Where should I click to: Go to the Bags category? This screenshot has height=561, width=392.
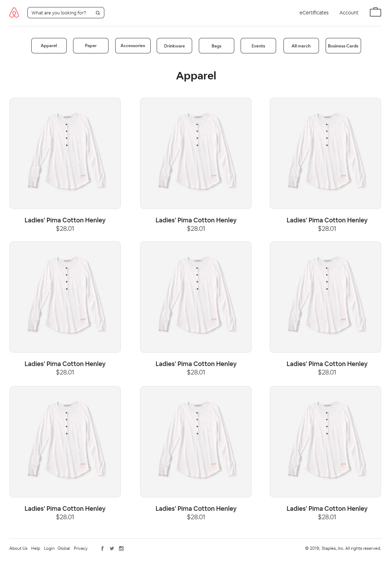point(216,46)
